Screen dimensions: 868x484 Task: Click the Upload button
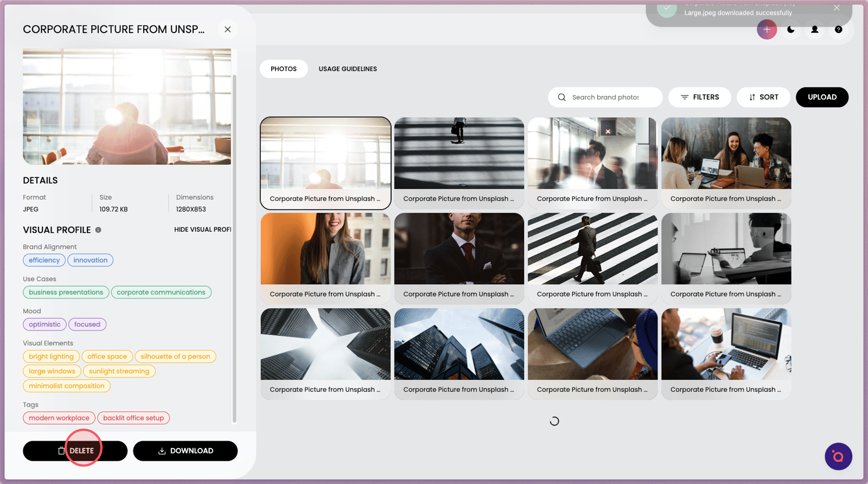(822, 97)
